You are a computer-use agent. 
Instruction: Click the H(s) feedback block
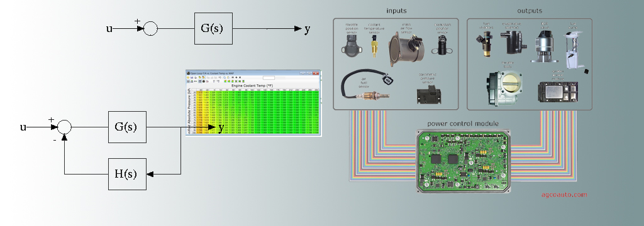[127, 174]
